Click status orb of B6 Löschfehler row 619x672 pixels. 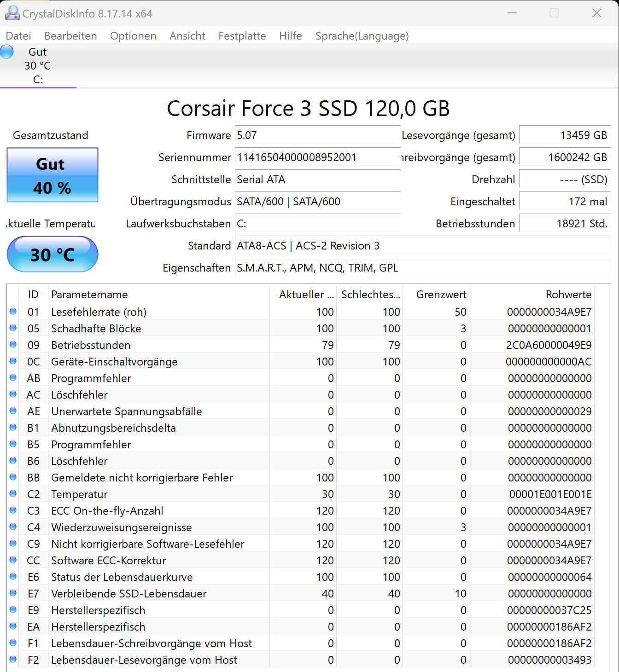pyautogui.click(x=13, y=460)
